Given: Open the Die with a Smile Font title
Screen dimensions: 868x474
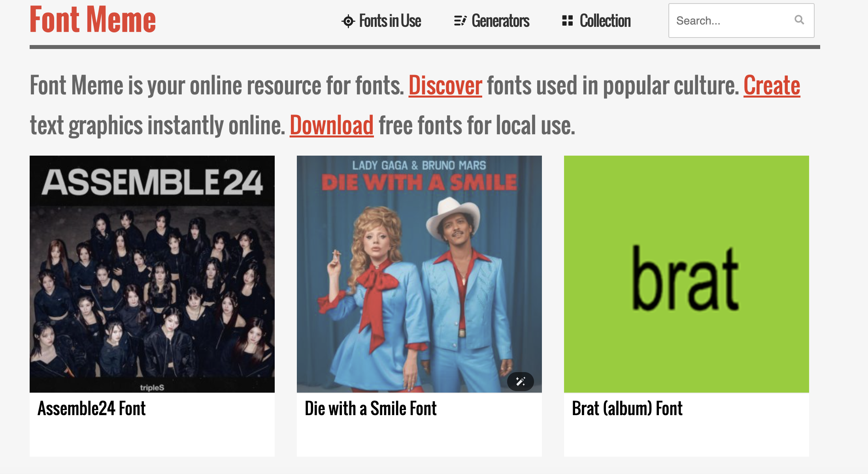Looking at the screenshot, I should coord(371,408).
